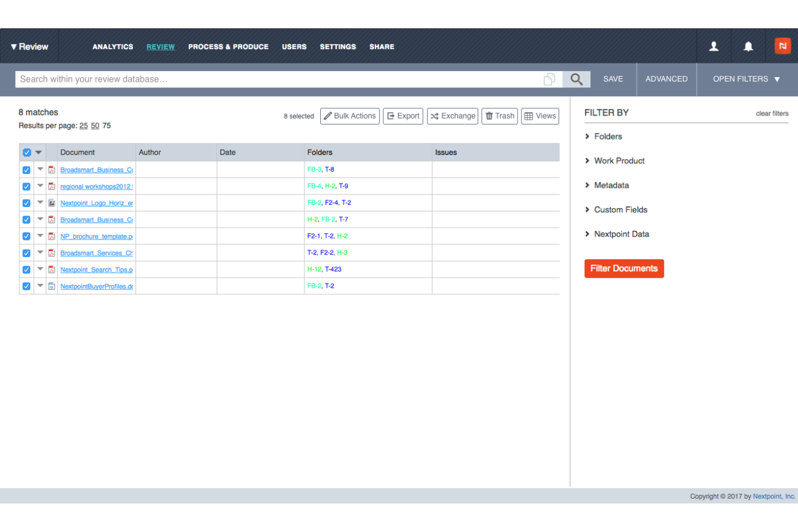Set results per page to 25

pyautogui.click(x=84, y=126)
